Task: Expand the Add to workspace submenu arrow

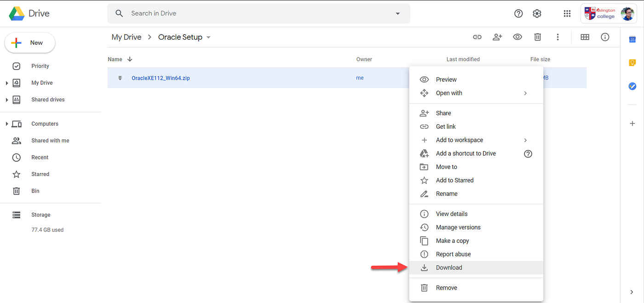Action: click(x=525, y=140)
